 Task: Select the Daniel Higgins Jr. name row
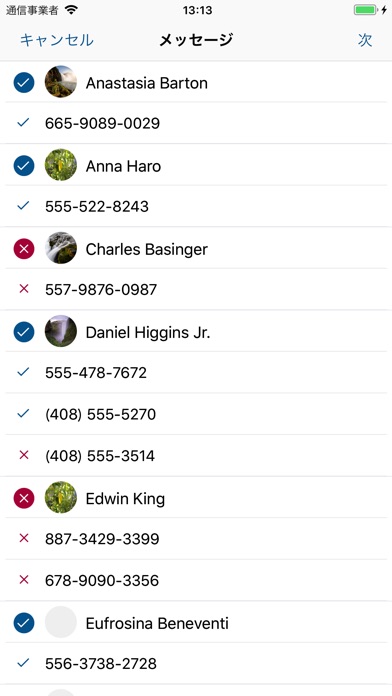196,332
